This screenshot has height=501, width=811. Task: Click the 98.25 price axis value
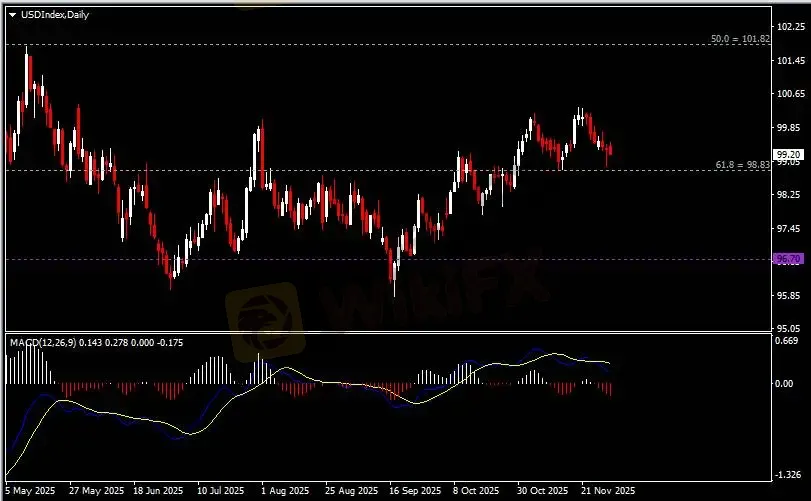click(791, 194)
